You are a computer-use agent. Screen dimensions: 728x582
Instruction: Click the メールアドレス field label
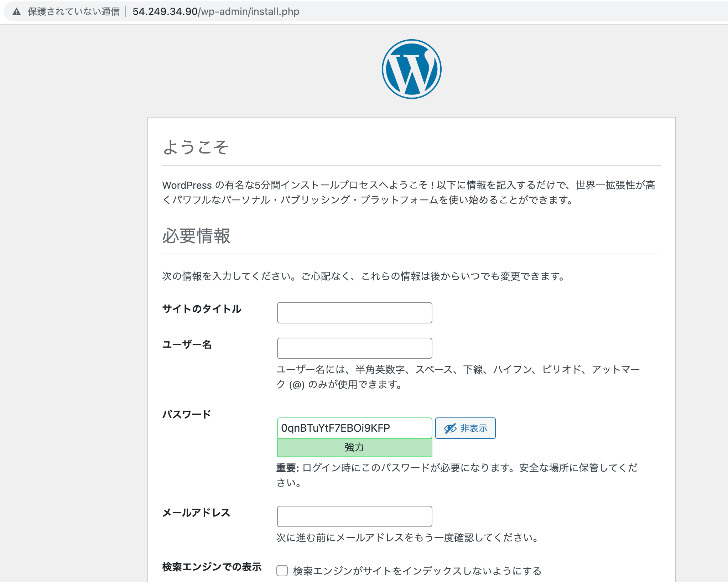[196, 513]
